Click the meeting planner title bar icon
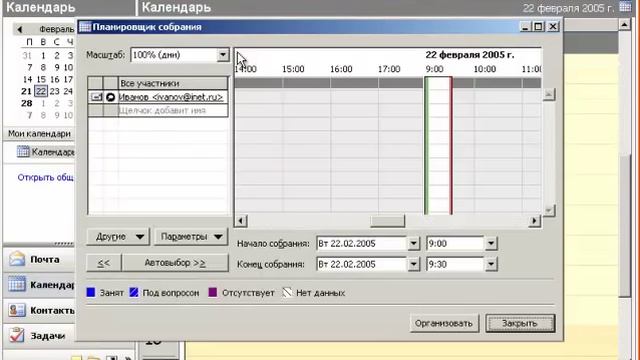Image resolution: width=640 pixels, height=360 pixels. click(x=84, y=27)
